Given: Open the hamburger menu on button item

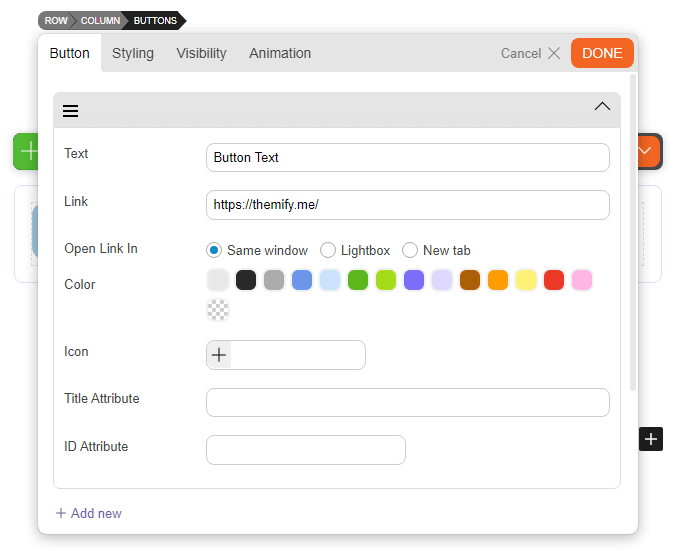Looking at the screenshot, I should [x=70, y=111].
